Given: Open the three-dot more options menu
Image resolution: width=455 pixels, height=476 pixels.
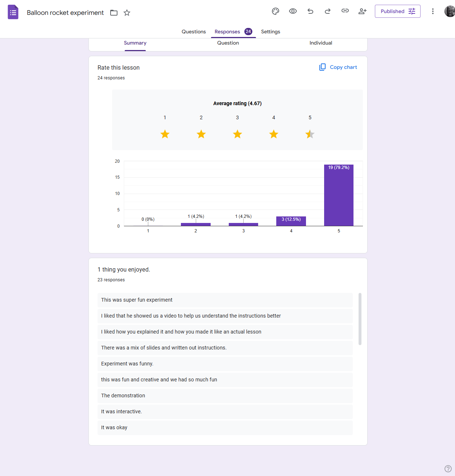Looking at the screenshot, I should (x=433, y=11).
